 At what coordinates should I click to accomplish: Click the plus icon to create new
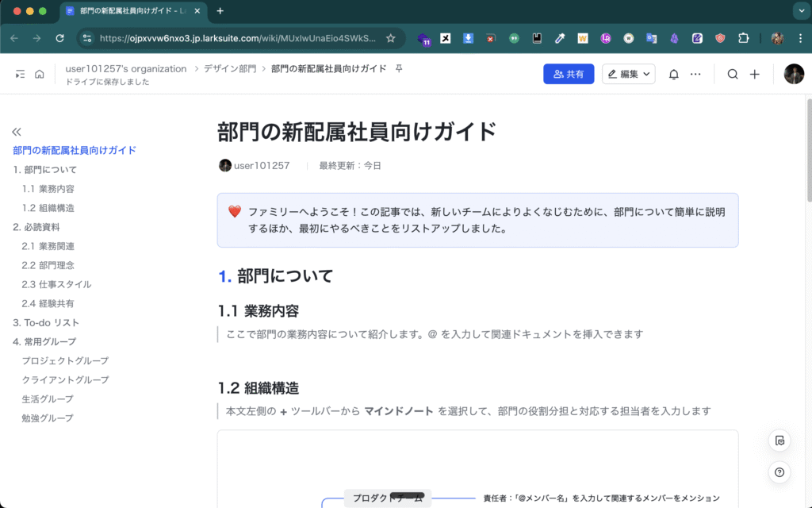click(x=755, y=74)
